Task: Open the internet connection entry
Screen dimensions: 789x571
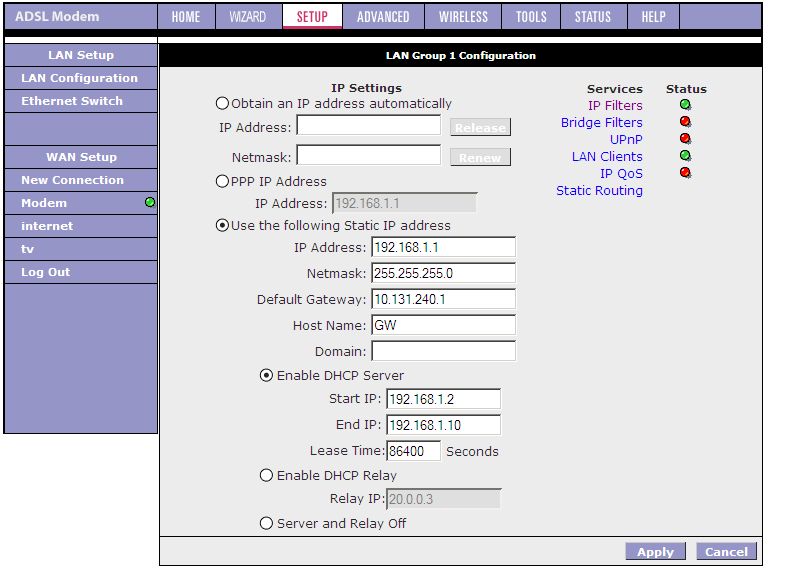Action: point(81,226)
